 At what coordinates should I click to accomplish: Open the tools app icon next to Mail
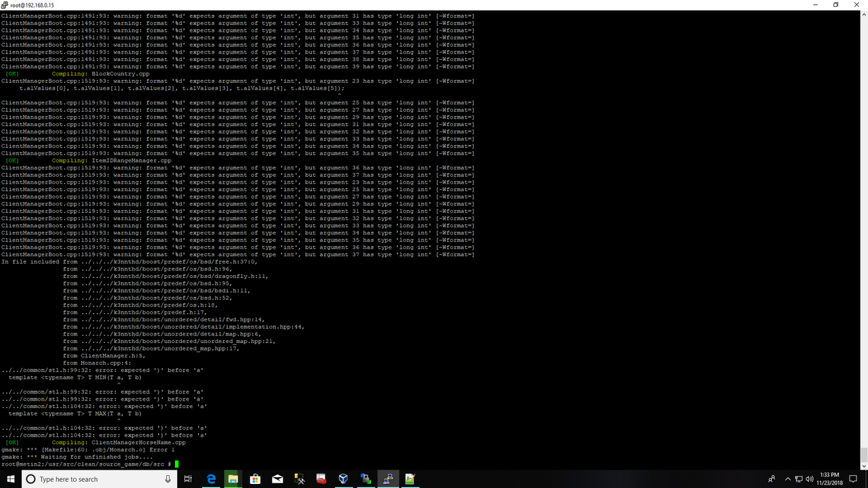299,479
